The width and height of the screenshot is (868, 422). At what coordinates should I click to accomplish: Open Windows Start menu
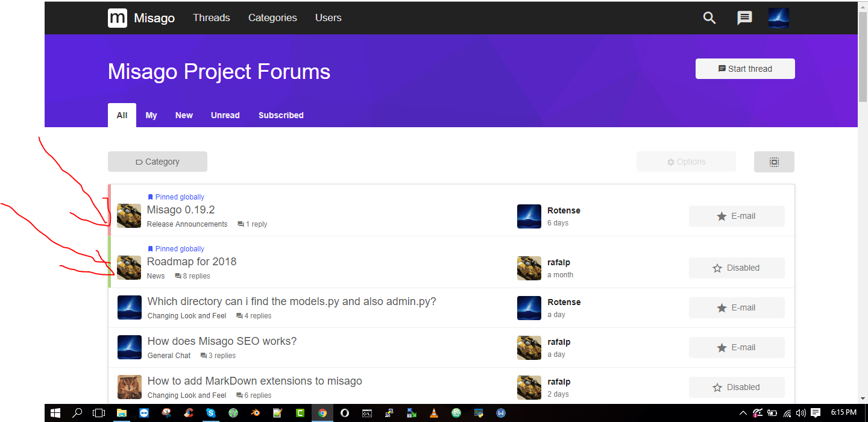click(x=55, y=413)
